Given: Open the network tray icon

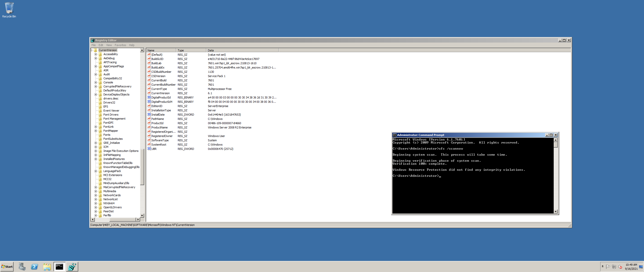Looking at the screenshot, I should coord(614,266).
